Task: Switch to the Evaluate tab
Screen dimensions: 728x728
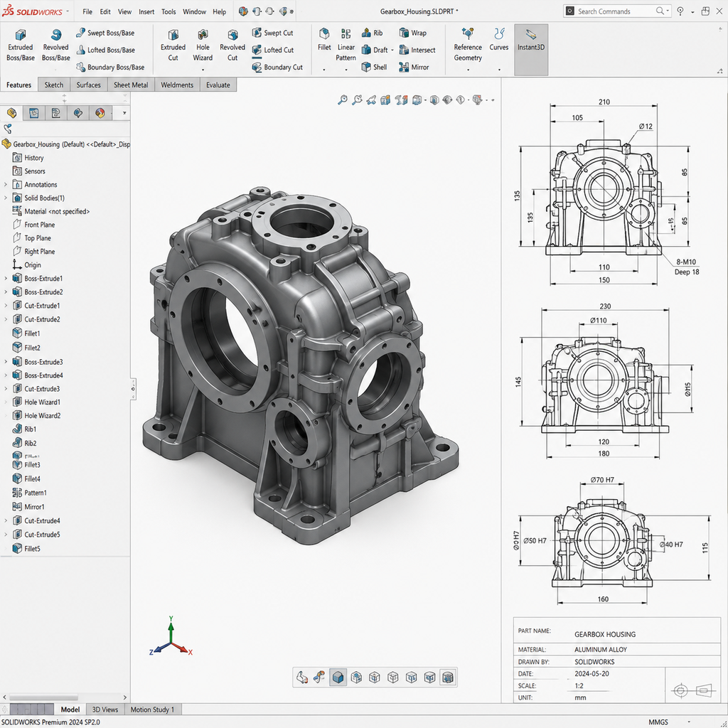Action: [218, 85]
